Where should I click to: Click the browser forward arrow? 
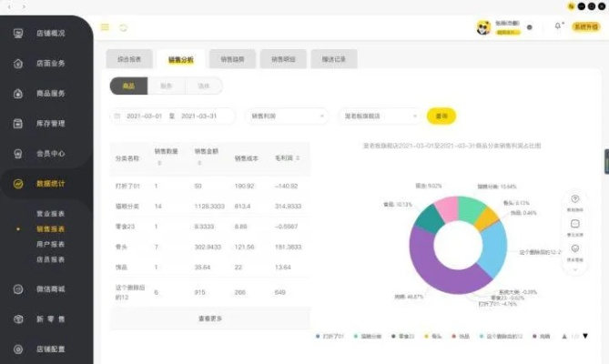tap(24, 6)
